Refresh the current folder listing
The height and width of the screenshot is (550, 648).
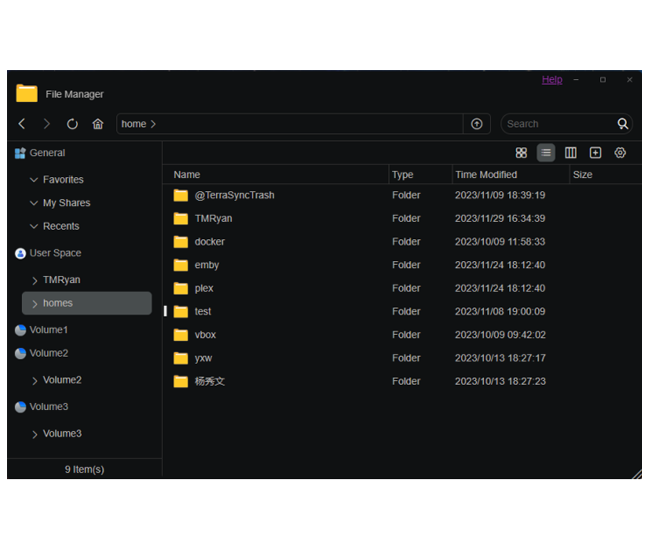point(72,124)
